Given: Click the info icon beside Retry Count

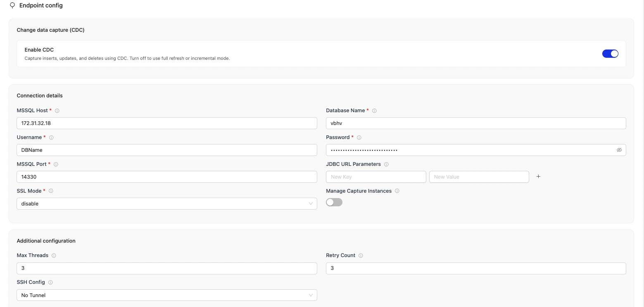Looking at the screenshot, I should click(x=361, y=255).
